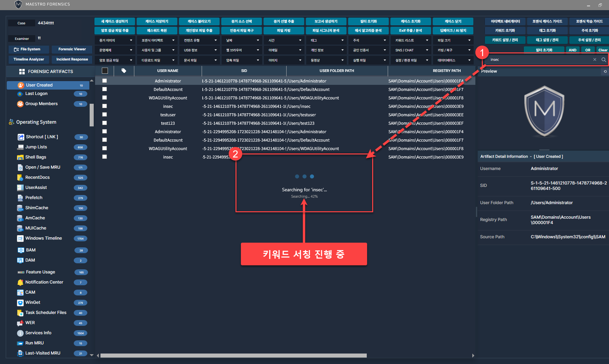Screen dimensions: 609x364
Task: Click the tag icon column header
Action: click(x=124, y=71)
